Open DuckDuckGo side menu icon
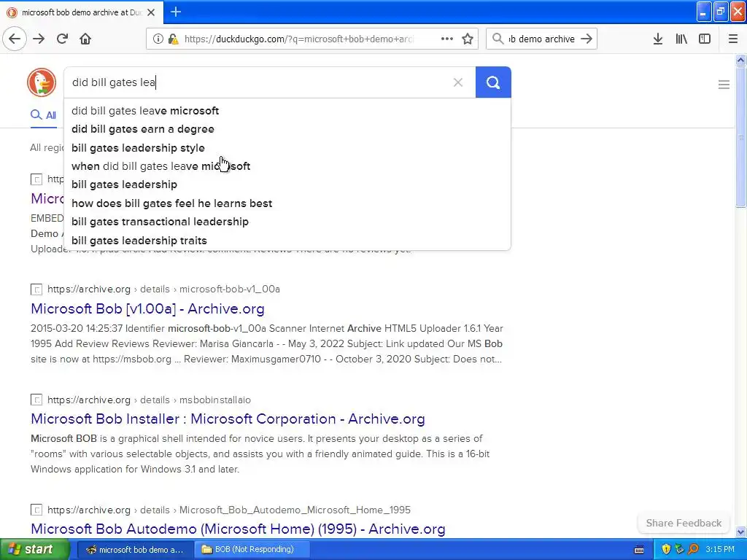This screenshot has height=560, width=747. [724, 85]
